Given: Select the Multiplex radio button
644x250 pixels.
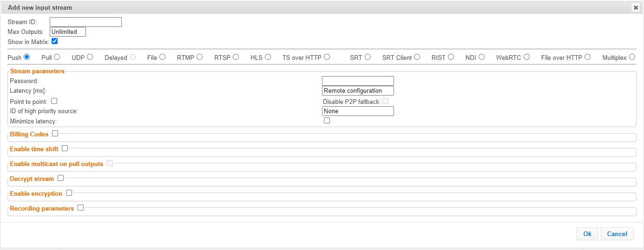Looking at the screenshot, I should click(x=632, y=57).
